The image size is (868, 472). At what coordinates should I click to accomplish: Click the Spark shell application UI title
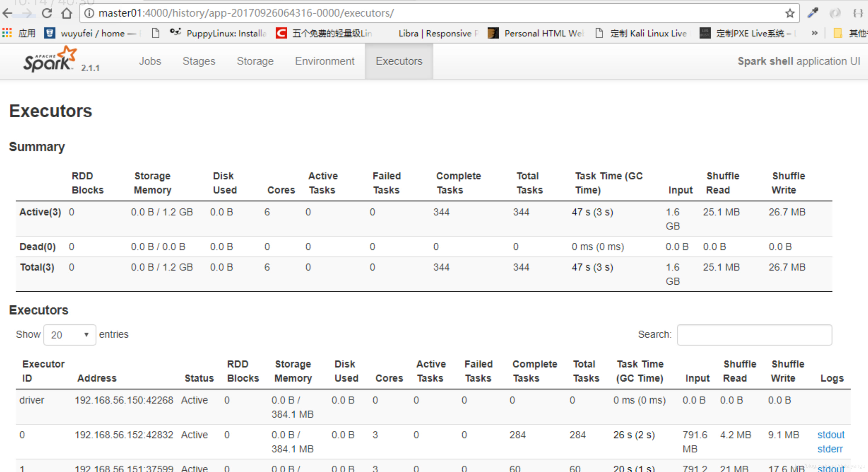coord(799,61)
